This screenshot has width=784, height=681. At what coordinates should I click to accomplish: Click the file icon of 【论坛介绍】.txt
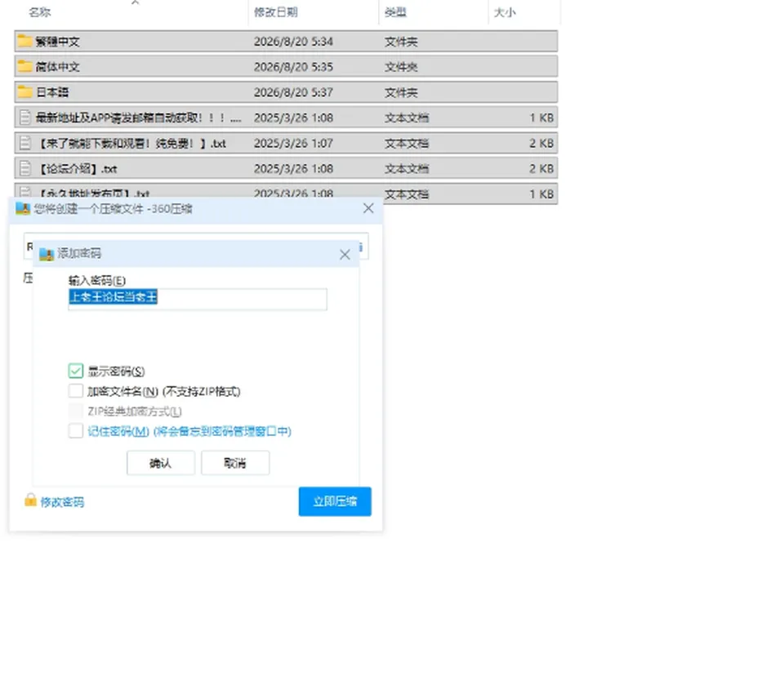[25, 168]
